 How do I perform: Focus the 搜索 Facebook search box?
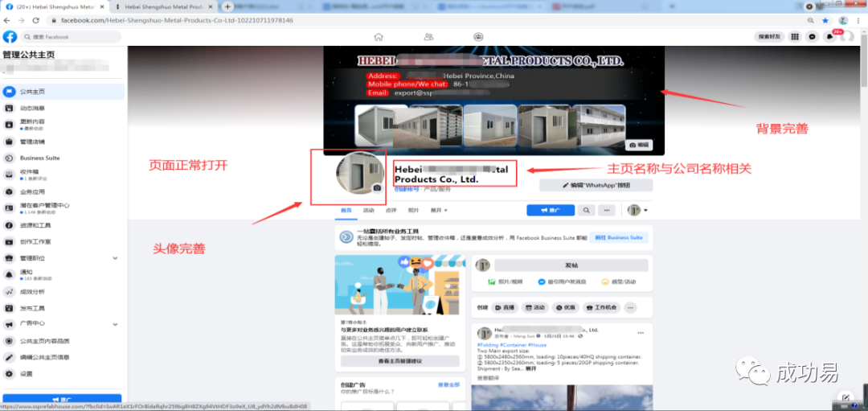[71, 37]
